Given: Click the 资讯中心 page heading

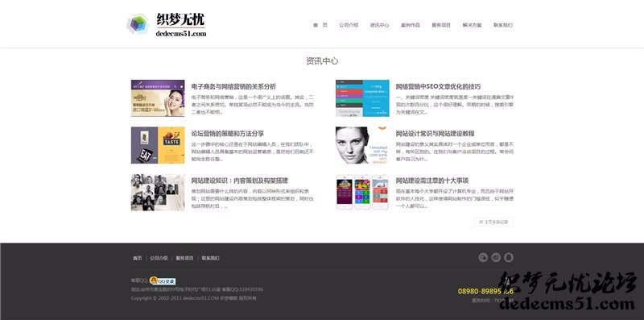Looking at the screenshot, I should pyautogui.click(x=322, y=61).
